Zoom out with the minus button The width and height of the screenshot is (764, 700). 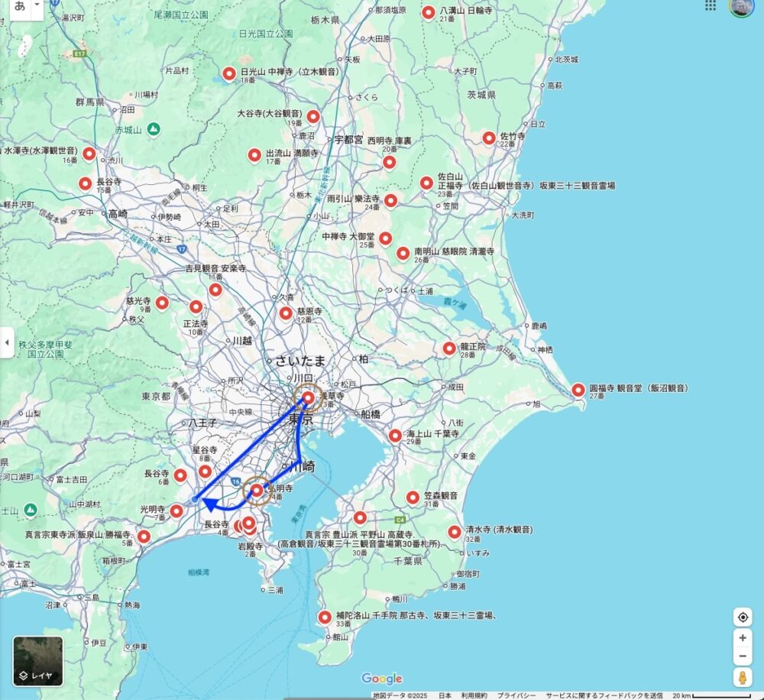(x=743, y=656)
